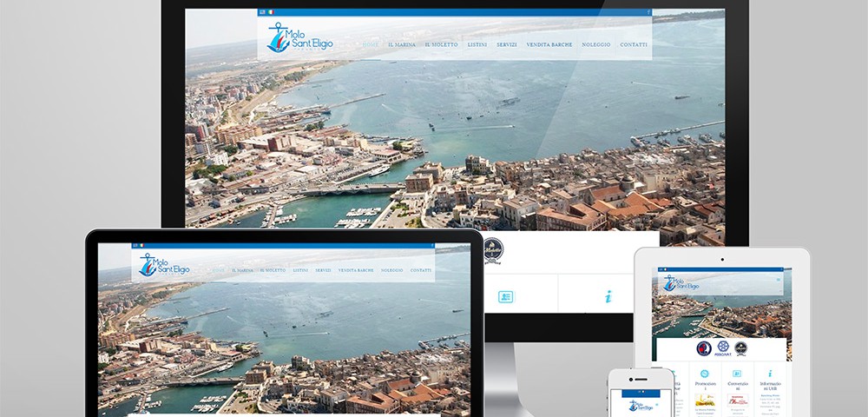
Task: Open LISTINI on the large monitor
Action: click(477, 45)
